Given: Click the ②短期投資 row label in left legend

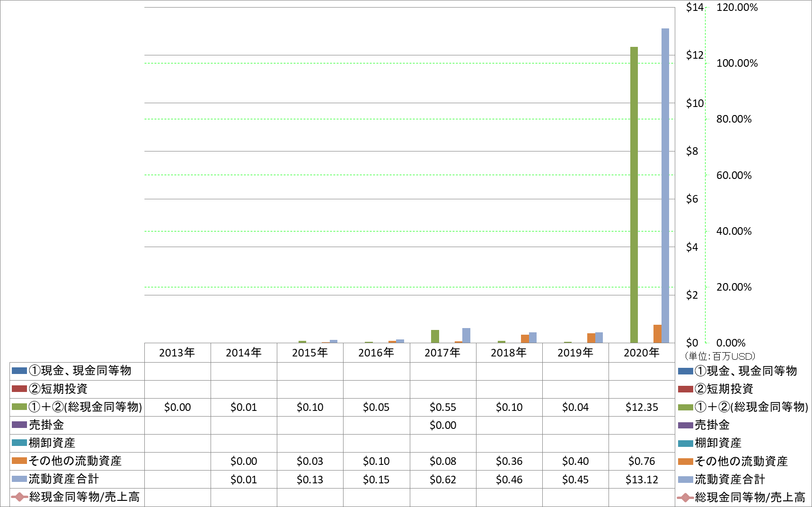Looking at the screenshot, I should click(x=58, y=389).
